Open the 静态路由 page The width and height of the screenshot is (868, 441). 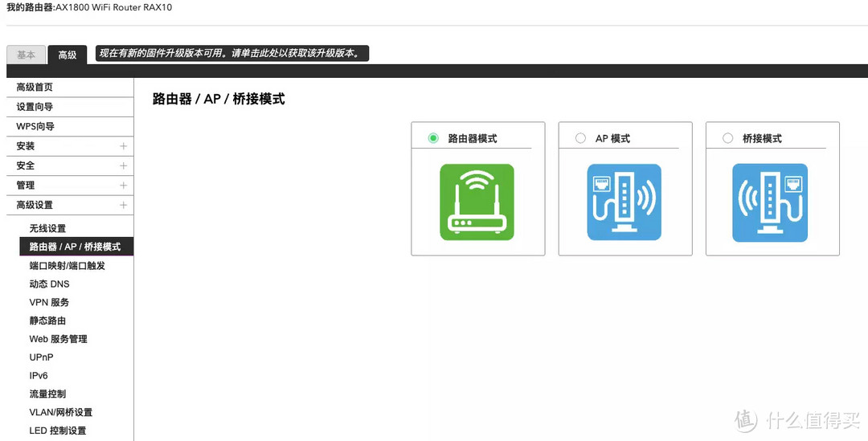[47, 321]
